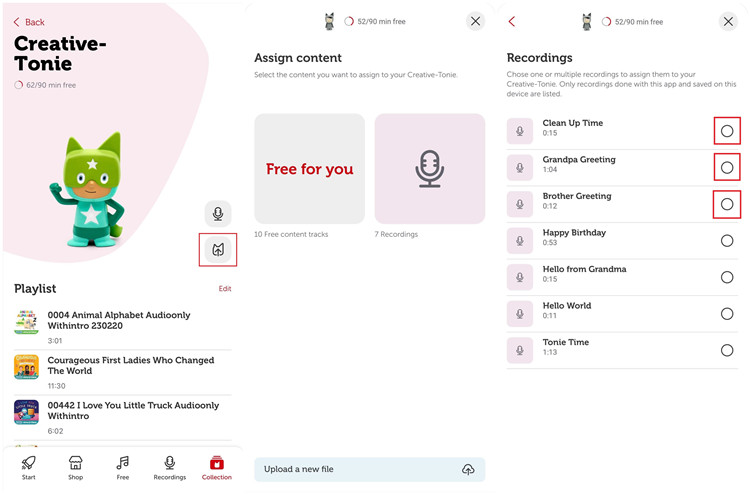Open the Recordings microphone tile
The image size is (750, 494).
pos(430,169)
